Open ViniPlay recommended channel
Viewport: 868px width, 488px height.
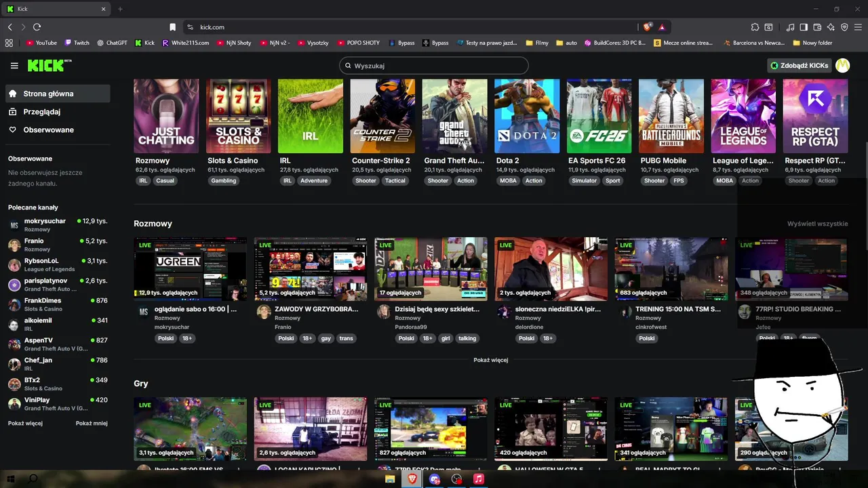tap(58, 404)
